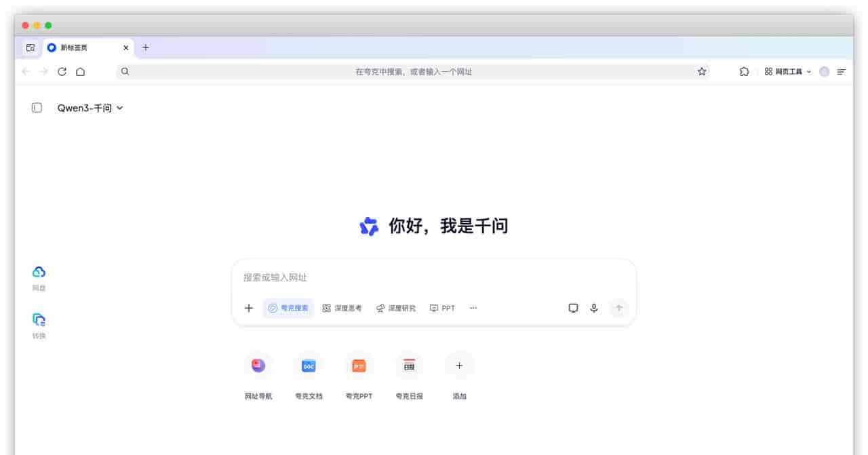
Task: Enable 深度思考 mode
Action: (x=342, y=308)
